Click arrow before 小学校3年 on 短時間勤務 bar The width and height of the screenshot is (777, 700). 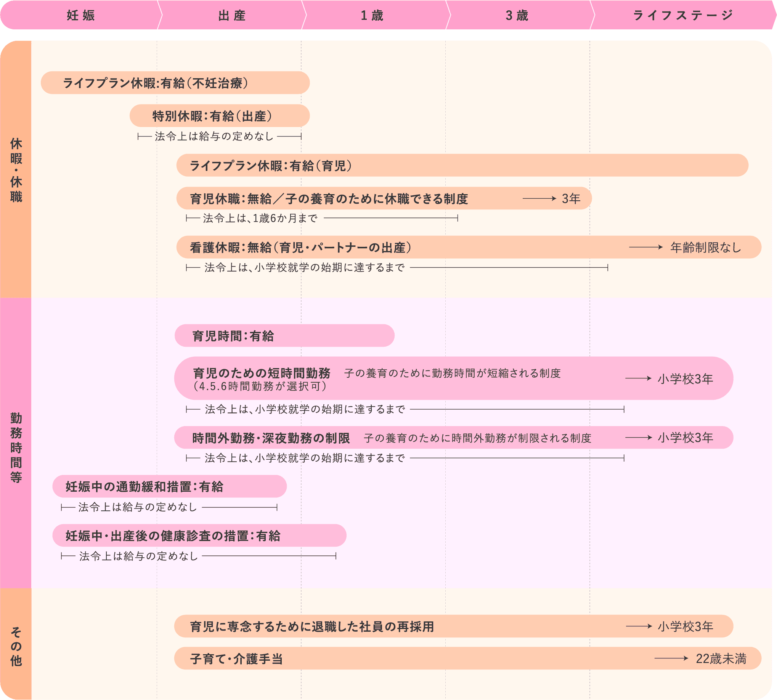click(639, 378)
